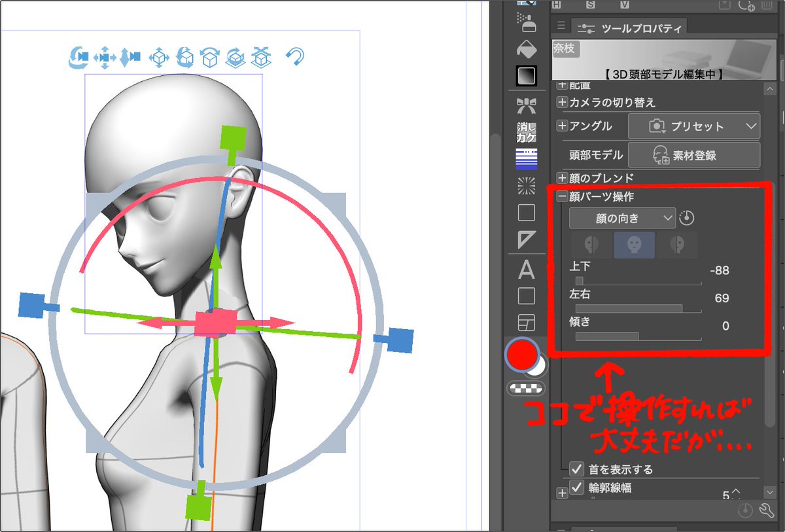Click the tool property scrollbar down arrow
Viewport: 785px width, 532px height.
click(x=769, y=492)
